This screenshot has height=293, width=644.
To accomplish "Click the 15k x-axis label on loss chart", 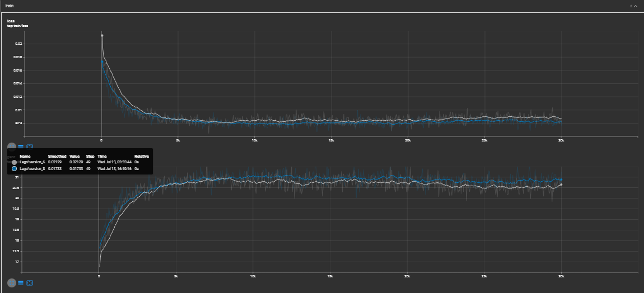I will click(331, 140).
